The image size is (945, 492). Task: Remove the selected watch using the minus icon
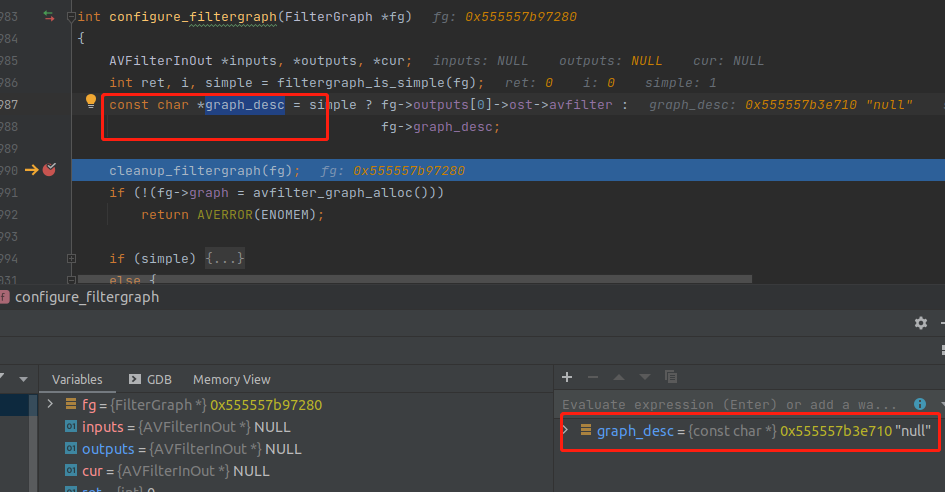(593, 377)
